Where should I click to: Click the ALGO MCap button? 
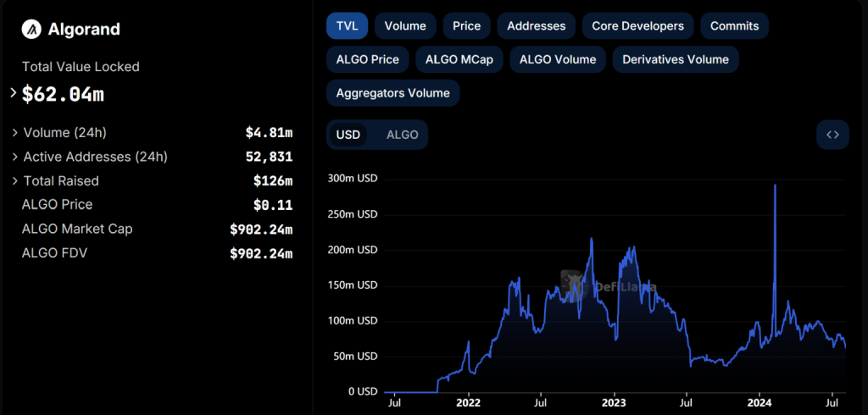pyautogui.click(x=459, y=59)
